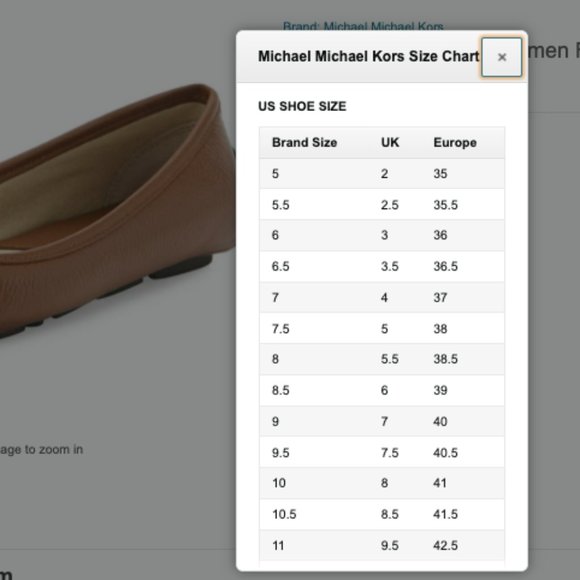The image size is (580, 580).
Task: Click brand size 11 cell
Action: point(278,545)
